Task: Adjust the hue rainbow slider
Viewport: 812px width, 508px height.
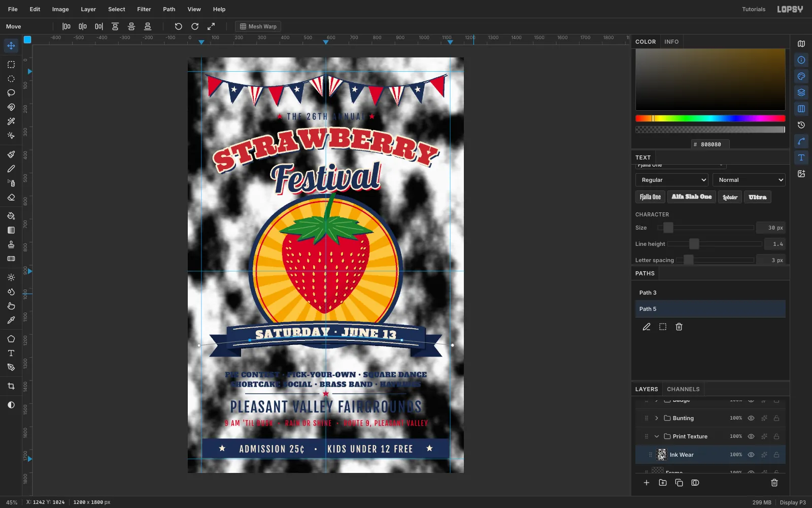Action: coord(710,118)
